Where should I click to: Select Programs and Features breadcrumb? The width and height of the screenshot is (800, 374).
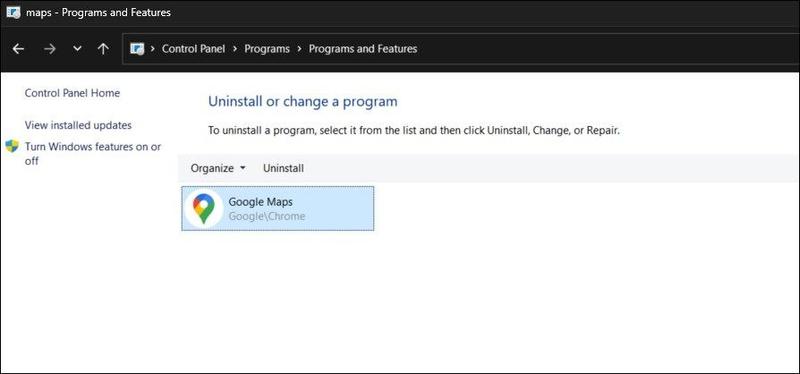tap(363, 49)
